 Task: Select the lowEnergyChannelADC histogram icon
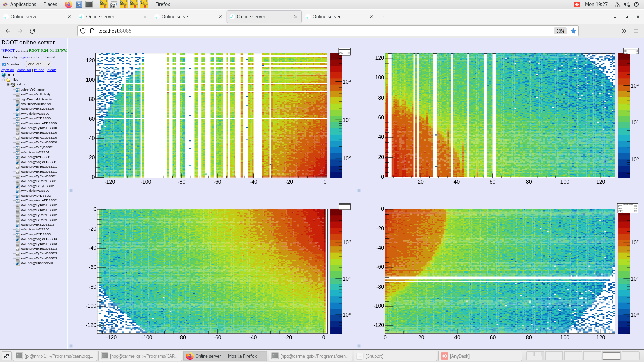click(17, 263)
